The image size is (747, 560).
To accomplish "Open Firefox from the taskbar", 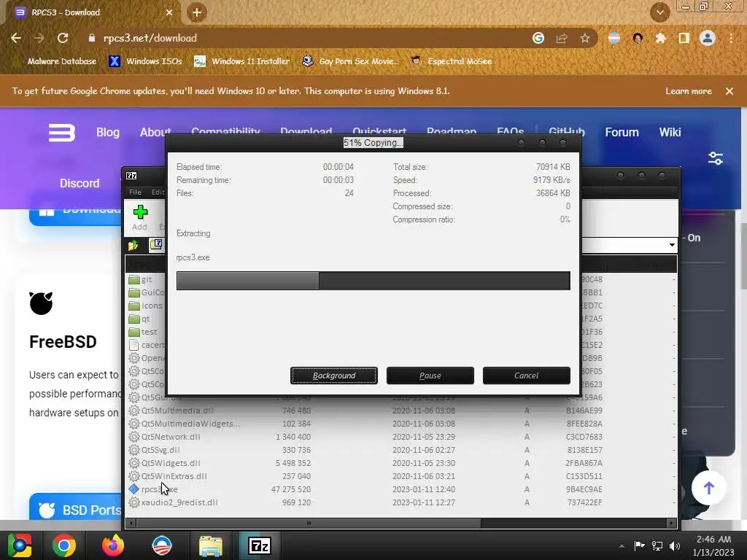I will pos(113,545).
